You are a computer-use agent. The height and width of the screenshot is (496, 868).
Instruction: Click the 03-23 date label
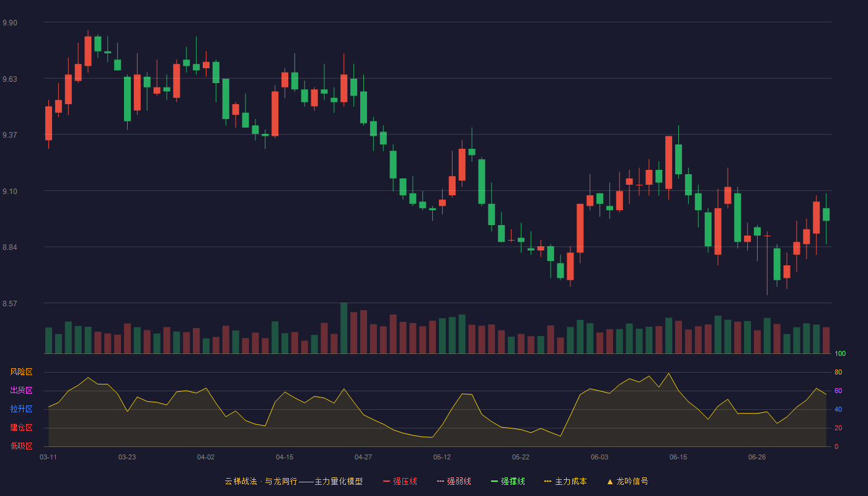(x=127, y=457)
